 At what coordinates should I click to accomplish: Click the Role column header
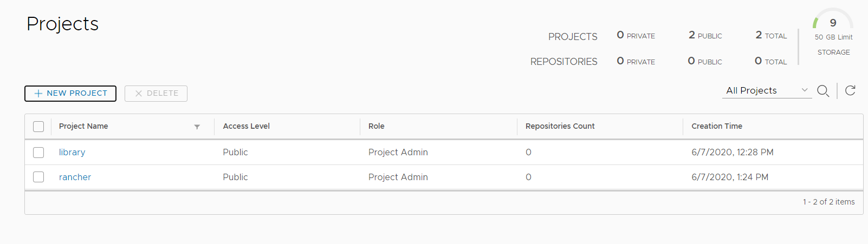[x=377, y=126]
